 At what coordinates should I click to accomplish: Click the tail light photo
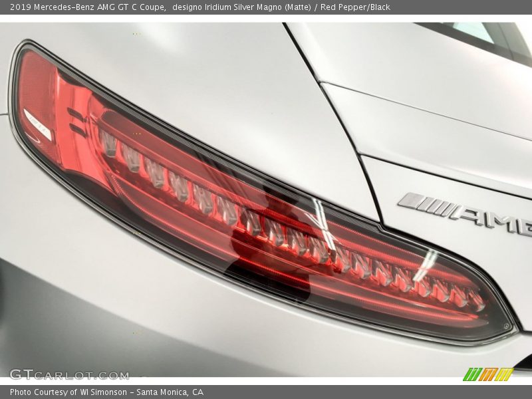point(266,199)
